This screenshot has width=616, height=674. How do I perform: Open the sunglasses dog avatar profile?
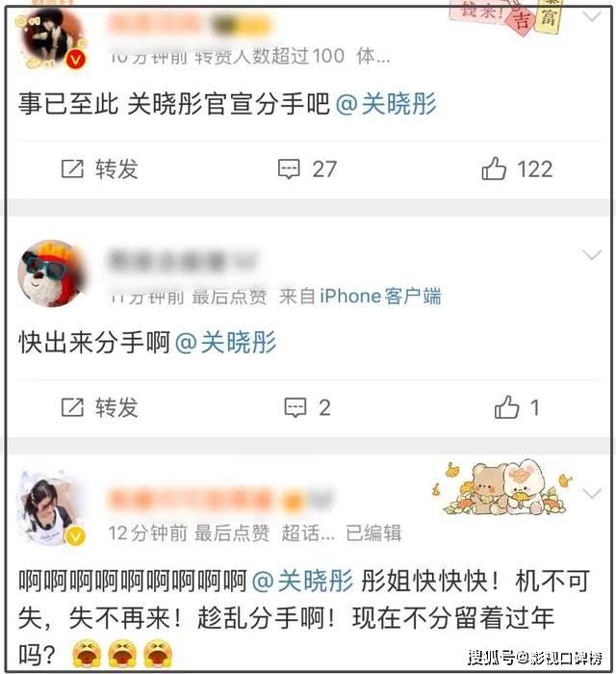tap(53, 273)
